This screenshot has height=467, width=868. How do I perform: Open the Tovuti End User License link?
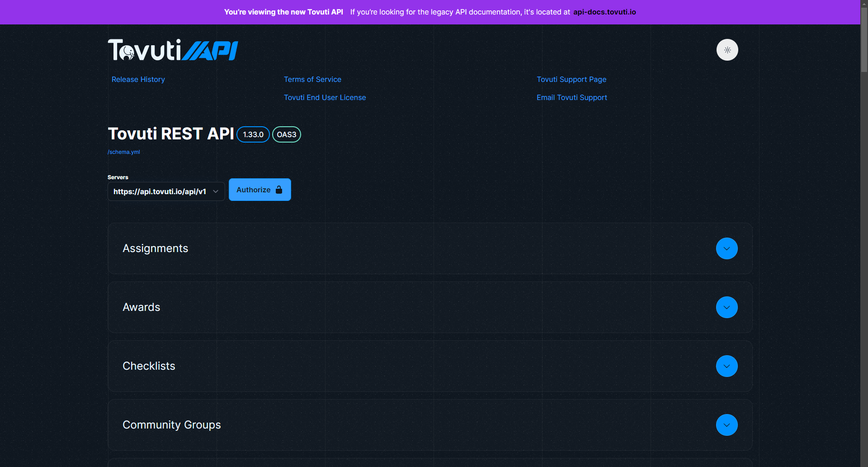[325, 97]
